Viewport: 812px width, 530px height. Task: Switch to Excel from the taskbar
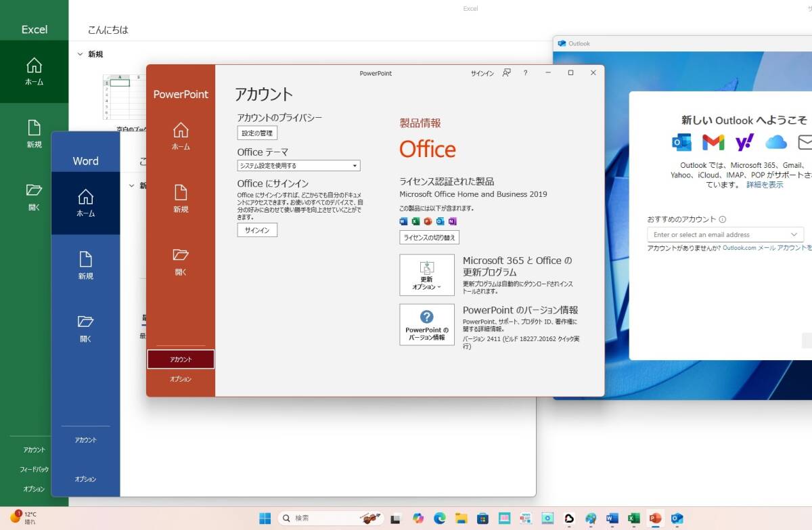point(634,518)
